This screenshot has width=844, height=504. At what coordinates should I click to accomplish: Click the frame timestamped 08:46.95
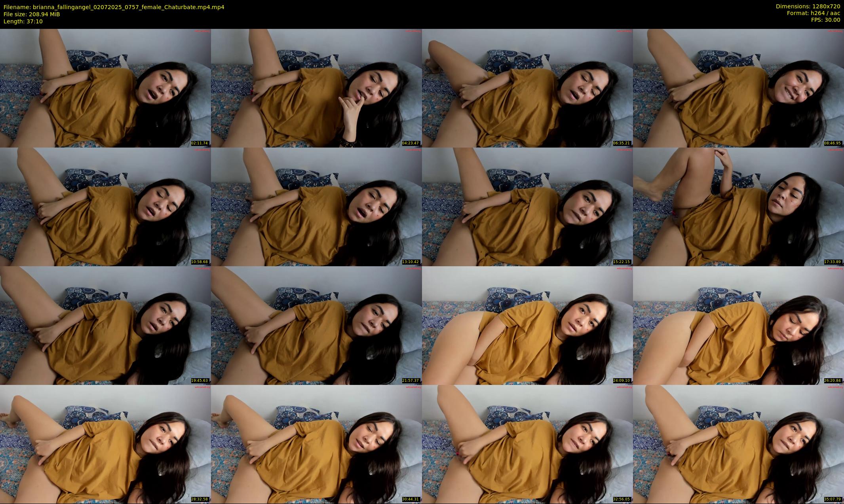(x=738, y=88)
